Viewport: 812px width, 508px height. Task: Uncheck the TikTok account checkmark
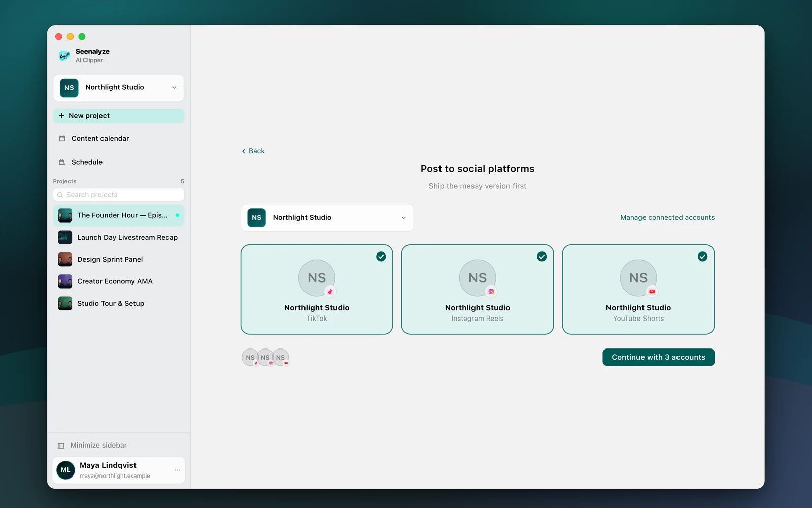[381, 257]
